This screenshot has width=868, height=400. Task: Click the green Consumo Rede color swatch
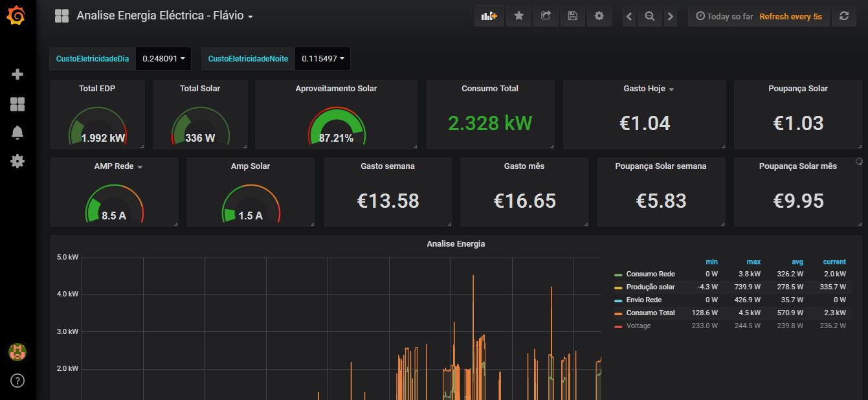click(x=618, y=275)
